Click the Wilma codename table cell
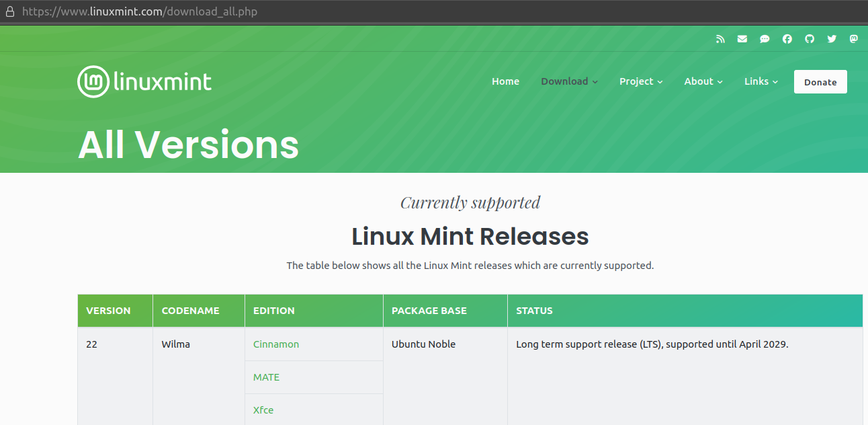Image resolution: width=868 pixels, height=425 pixels. (x=175, y=344)
